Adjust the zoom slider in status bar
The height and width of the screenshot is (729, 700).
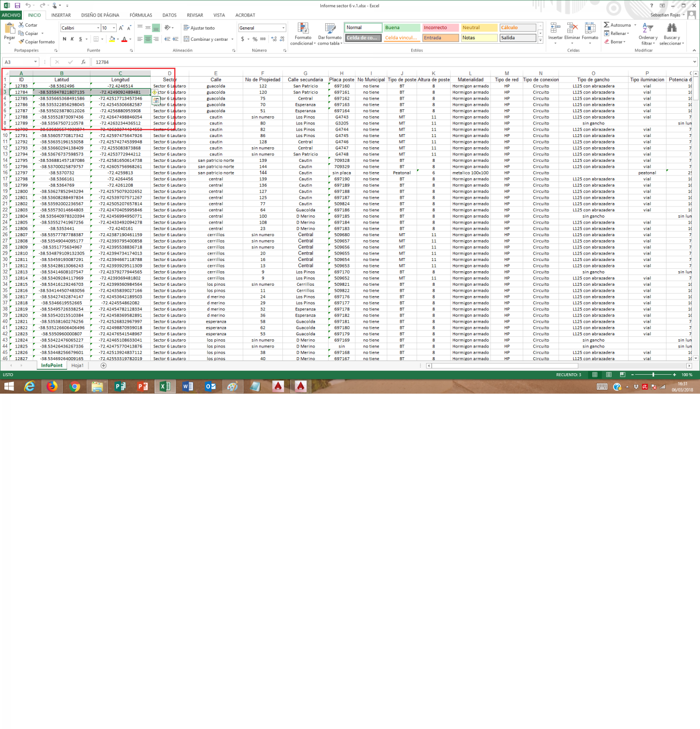[653, 375]
